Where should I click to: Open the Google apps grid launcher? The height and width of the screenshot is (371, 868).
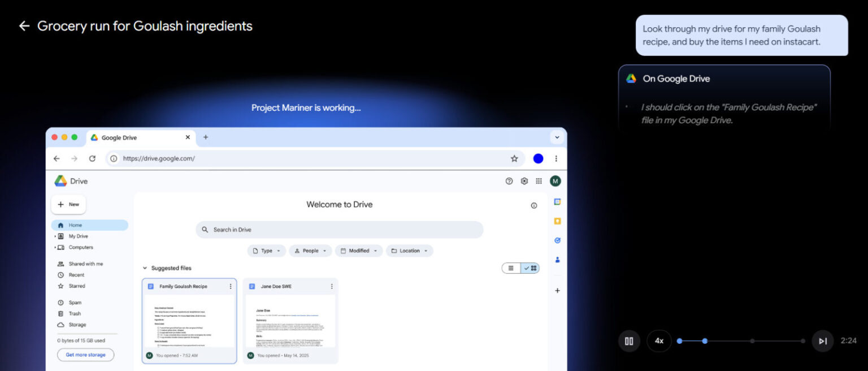[x=540, y=181]
